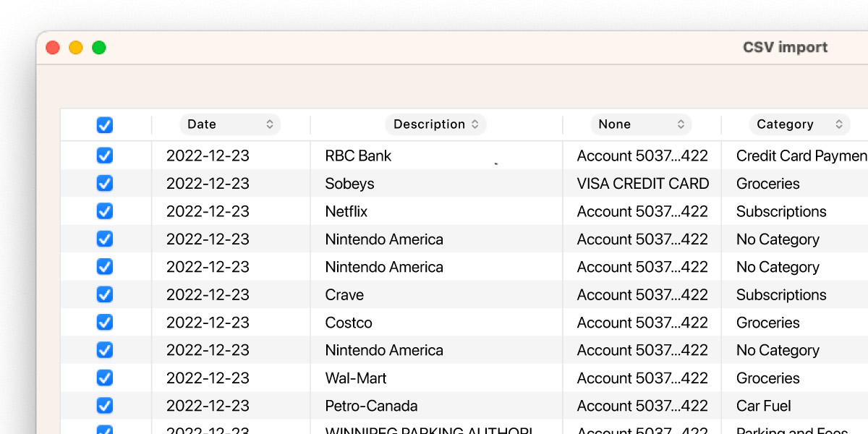Uncheck the RBC Bank row checkbox
The image size is (868, 434).
coord(105,156)
